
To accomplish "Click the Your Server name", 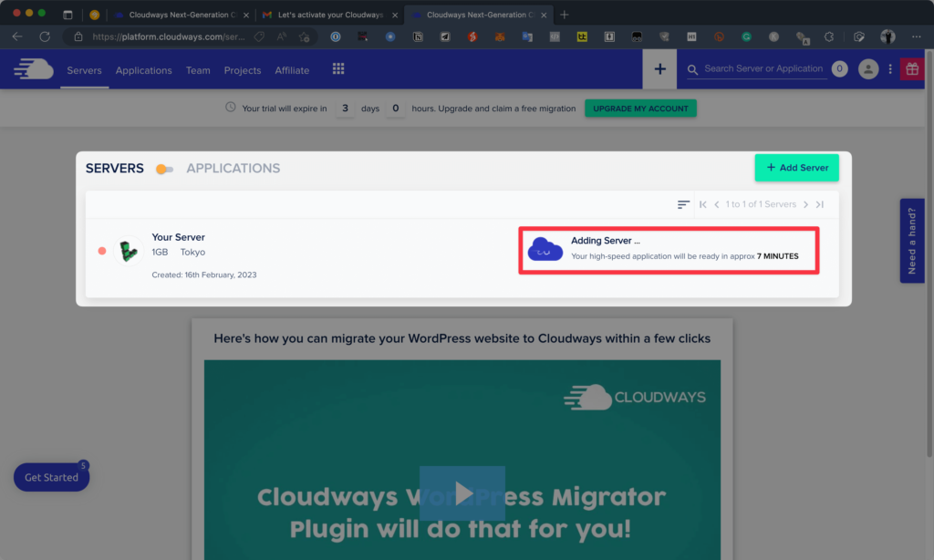I will point(178,237).
